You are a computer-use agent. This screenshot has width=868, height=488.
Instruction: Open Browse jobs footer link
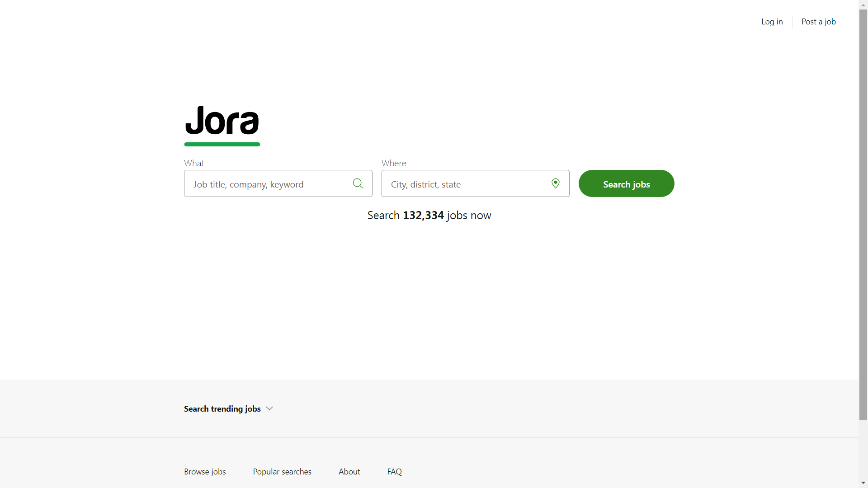coord(205,471)
